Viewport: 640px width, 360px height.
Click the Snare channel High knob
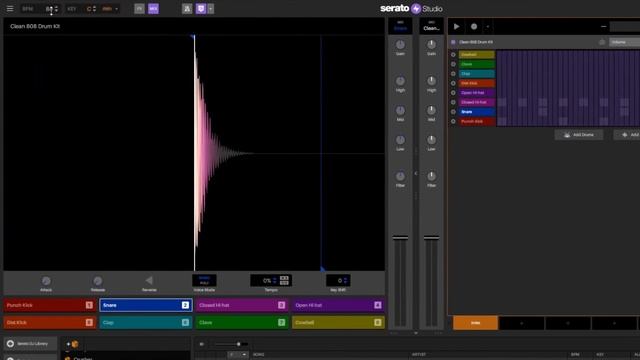click(x=400, y=81)
